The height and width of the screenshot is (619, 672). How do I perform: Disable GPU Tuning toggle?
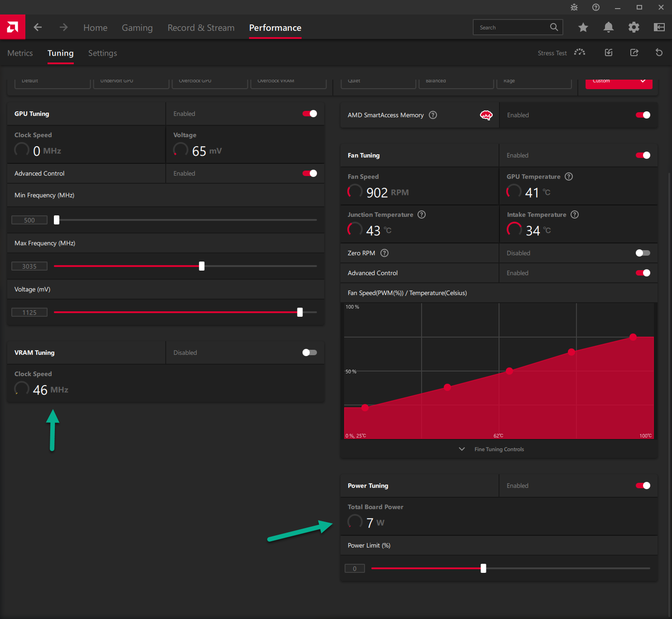(310, 114)
